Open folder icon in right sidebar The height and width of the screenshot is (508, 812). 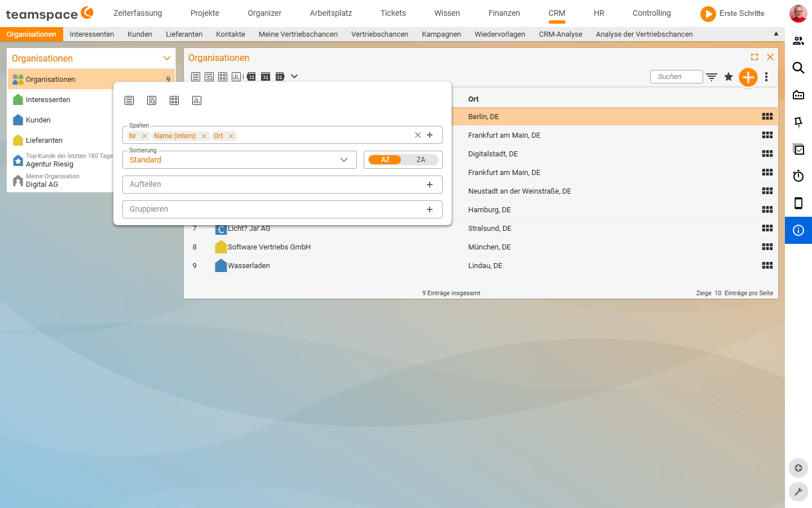coord(798,95)
